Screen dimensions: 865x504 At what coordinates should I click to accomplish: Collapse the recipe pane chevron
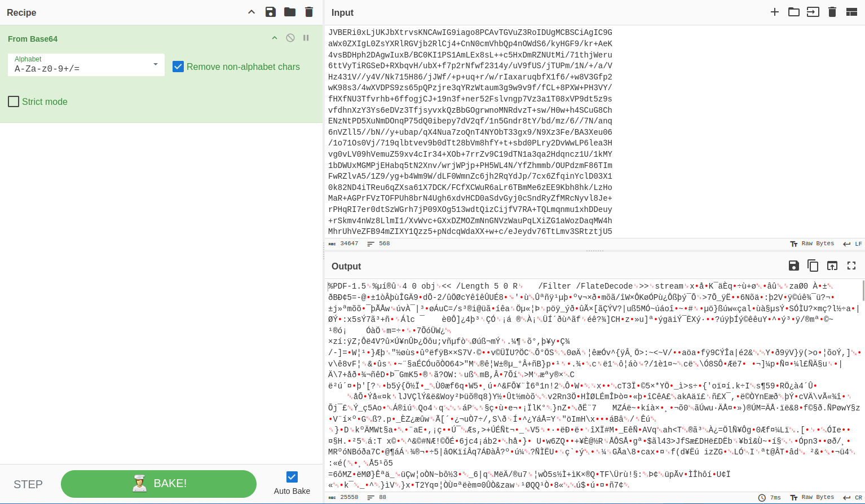251,12
